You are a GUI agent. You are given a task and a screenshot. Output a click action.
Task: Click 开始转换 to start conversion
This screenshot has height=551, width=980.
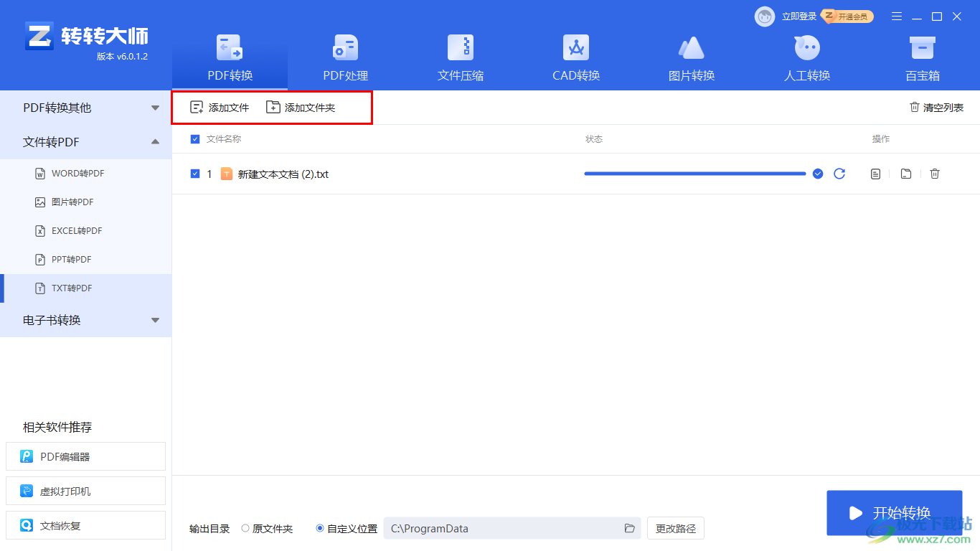click(894, 513)
